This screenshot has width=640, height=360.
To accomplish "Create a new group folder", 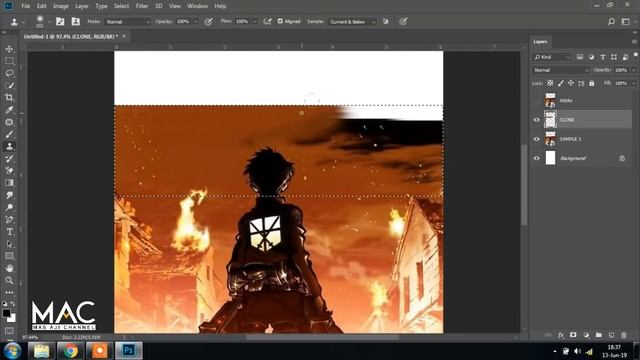I will 598,335.
